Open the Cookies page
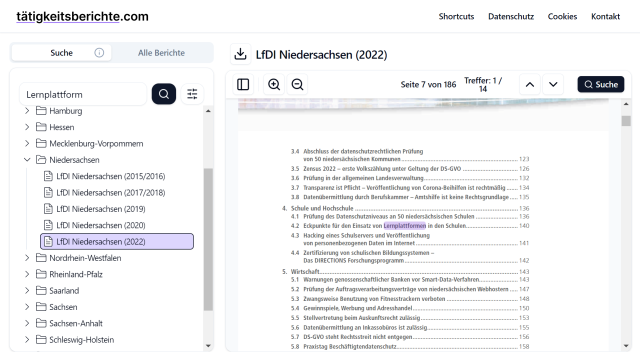640x360 pixels. [x=562, y=16]
